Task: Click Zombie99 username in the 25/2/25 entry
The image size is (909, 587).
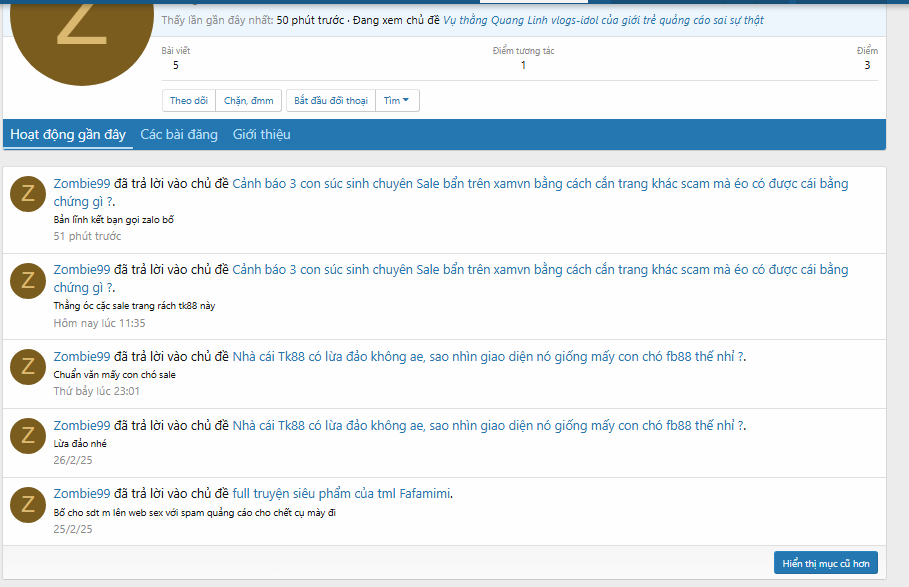Action: click(x=82, y=494)
